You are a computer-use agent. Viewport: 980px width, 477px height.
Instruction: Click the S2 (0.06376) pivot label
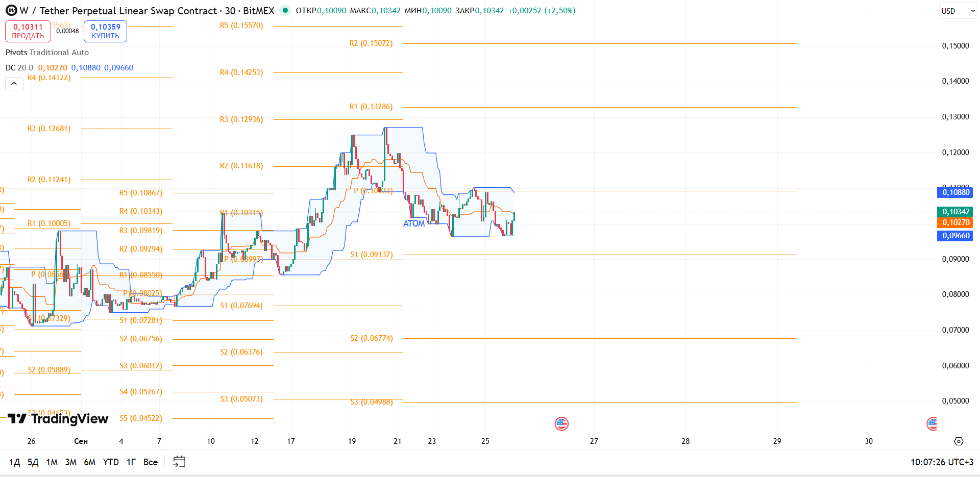point(241,352)
